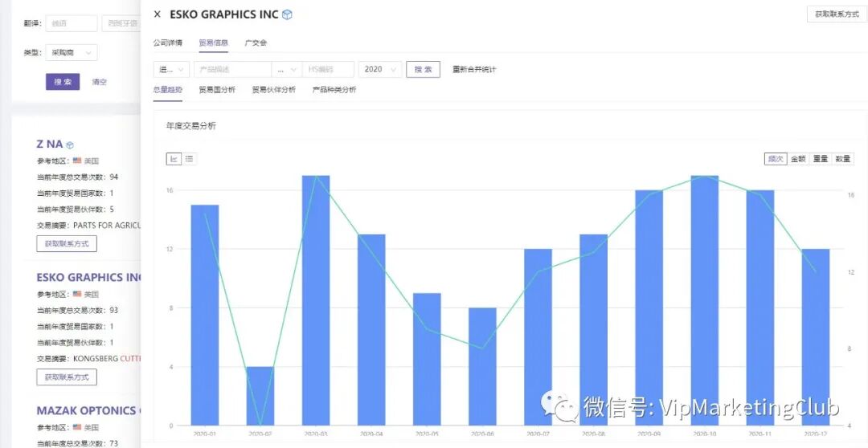Click 获取联系方式 under Z NA

click(67, 243)
